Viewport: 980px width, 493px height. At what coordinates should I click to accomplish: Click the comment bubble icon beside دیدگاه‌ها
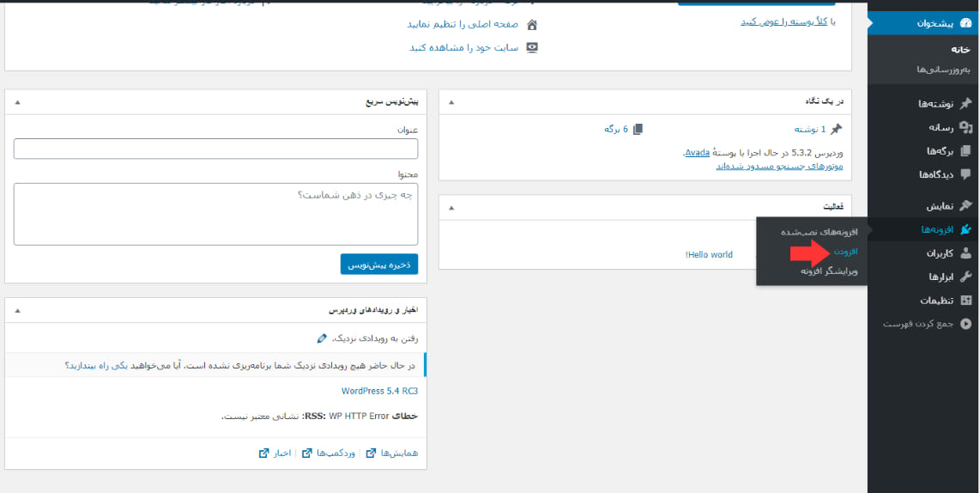point(965,174)
